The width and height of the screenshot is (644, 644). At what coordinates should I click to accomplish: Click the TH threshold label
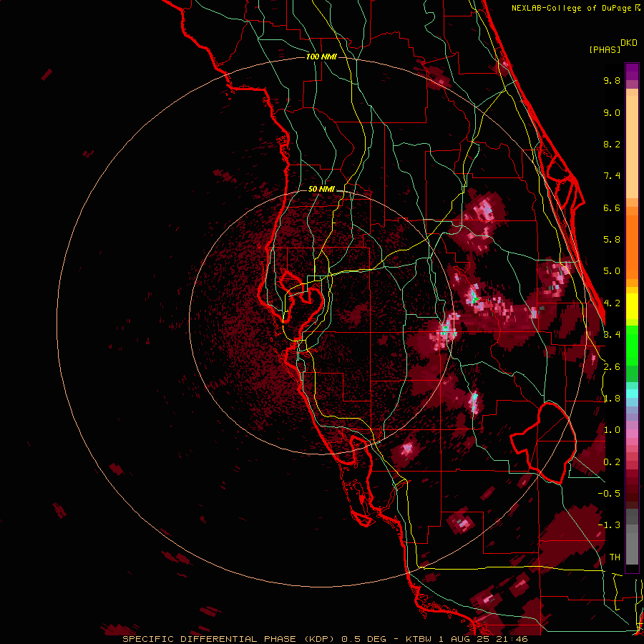coord(615,557)
